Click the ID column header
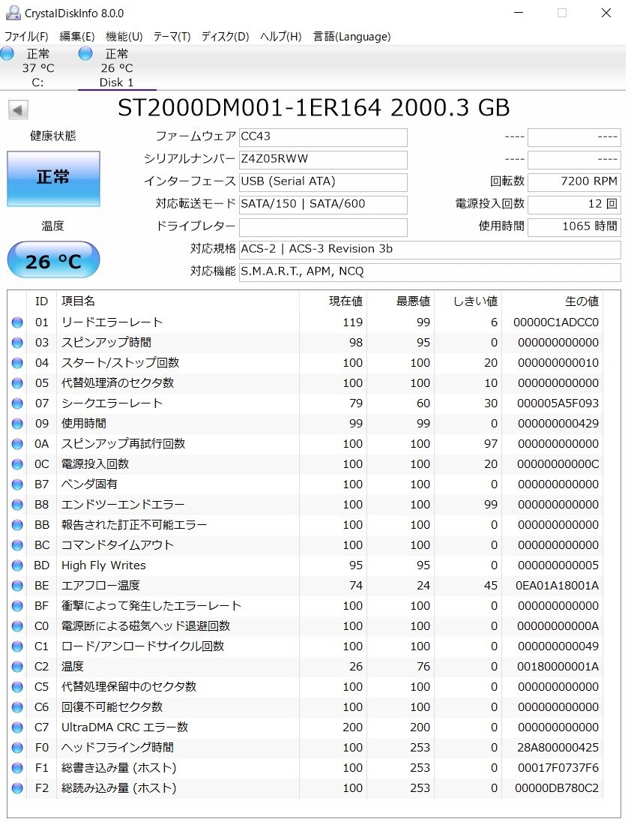The height and width of the screenshot is (840, 640). [x=41, y=301]
